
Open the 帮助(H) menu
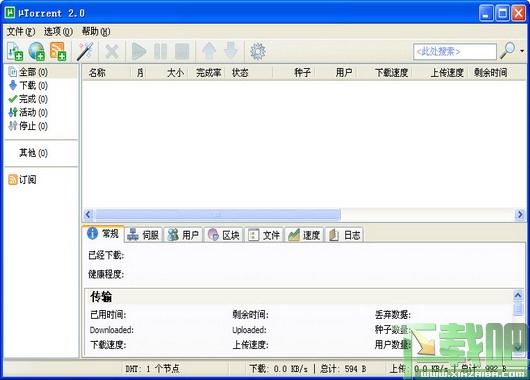coord(96,32)
